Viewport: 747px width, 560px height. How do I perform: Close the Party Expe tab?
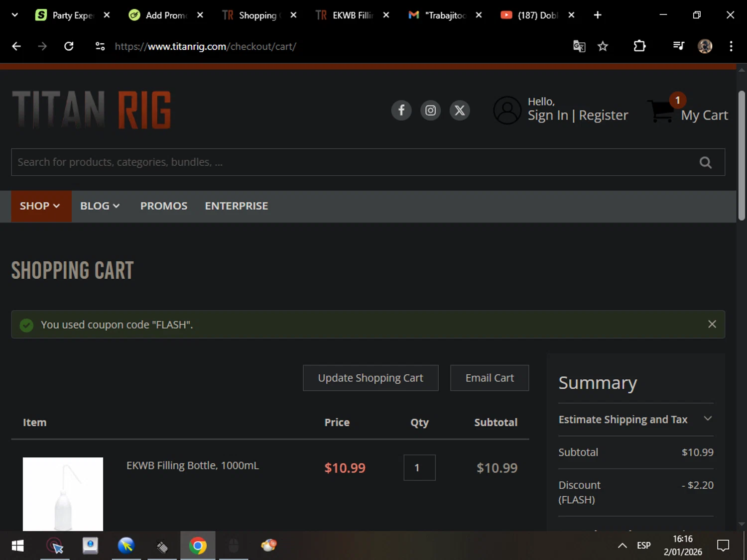pyautogui.click(x=107, y=15)
